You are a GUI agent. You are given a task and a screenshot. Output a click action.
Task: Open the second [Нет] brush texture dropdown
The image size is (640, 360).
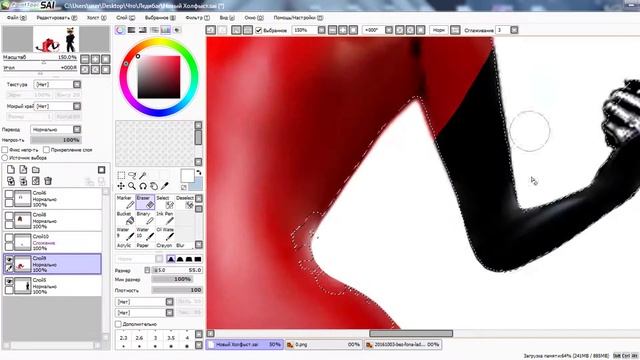coord(169,313)
